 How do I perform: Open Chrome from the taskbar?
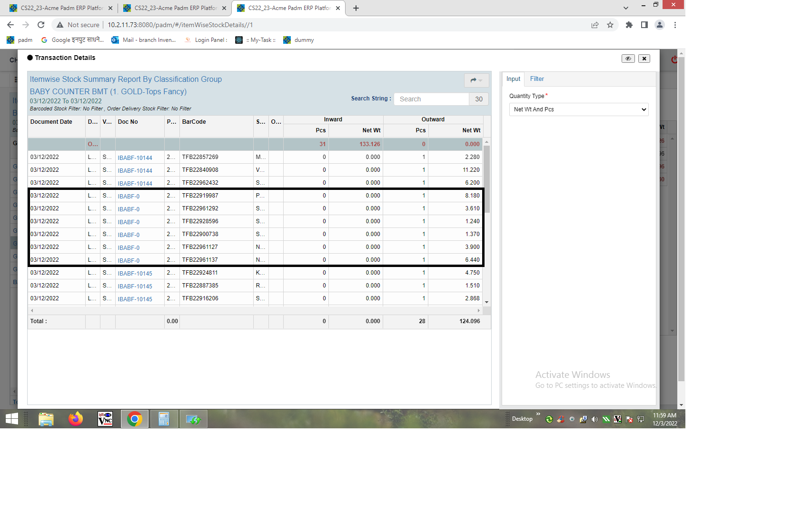[135, 419]
